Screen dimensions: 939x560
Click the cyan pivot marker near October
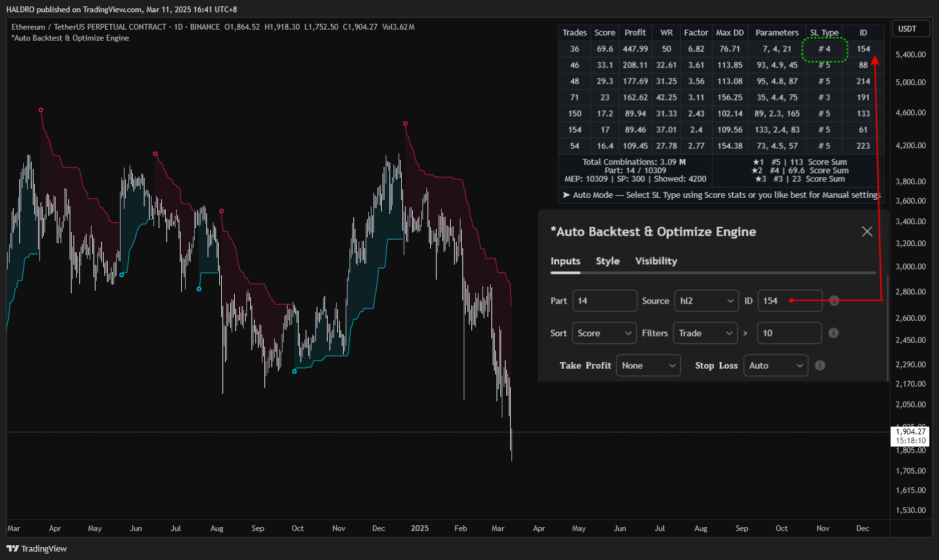(x=295, y=371)
